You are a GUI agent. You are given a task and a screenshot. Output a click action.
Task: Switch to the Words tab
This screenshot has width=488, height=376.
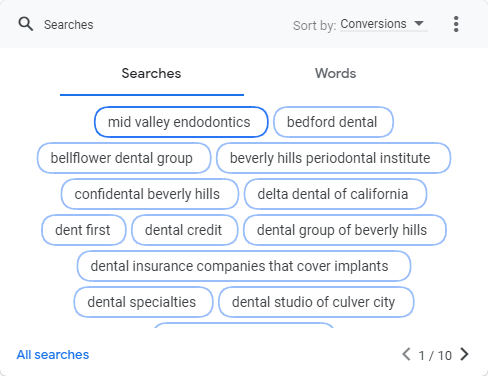(x=336, y=73)
